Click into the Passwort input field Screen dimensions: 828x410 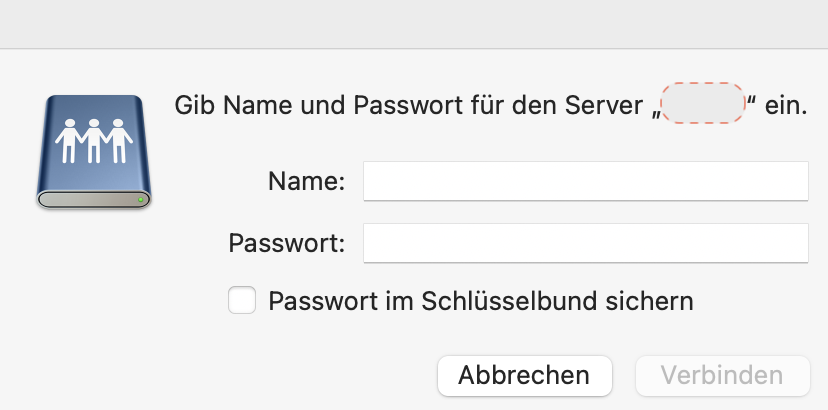(x=585, y=243)
